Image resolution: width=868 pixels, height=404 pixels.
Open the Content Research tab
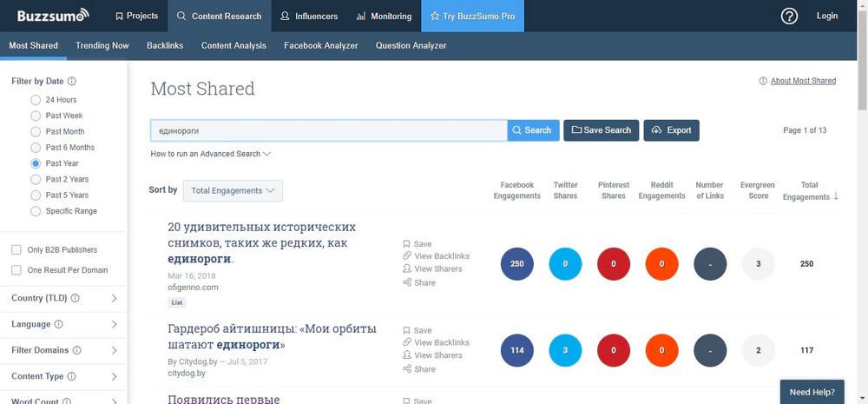point(220,16)
